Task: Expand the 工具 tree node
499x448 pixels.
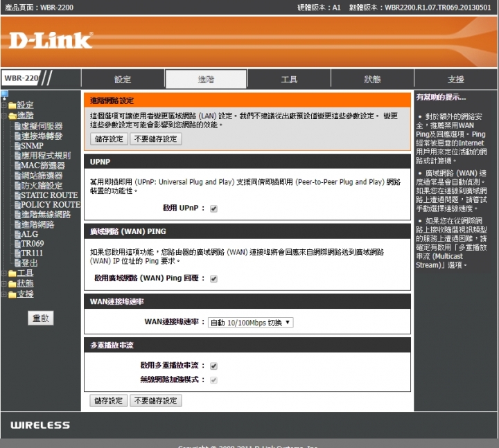Action: pos(4,274)
